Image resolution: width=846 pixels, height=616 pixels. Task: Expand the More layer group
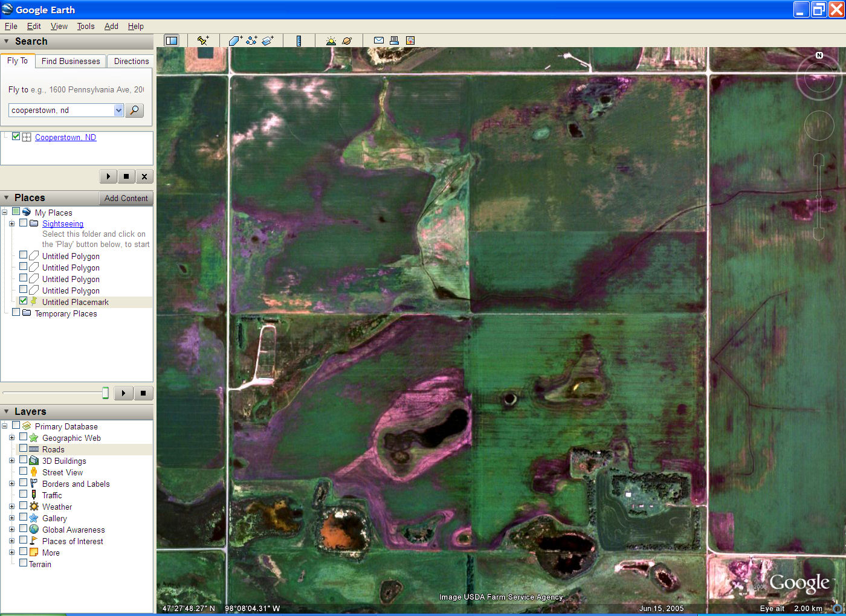11,552
